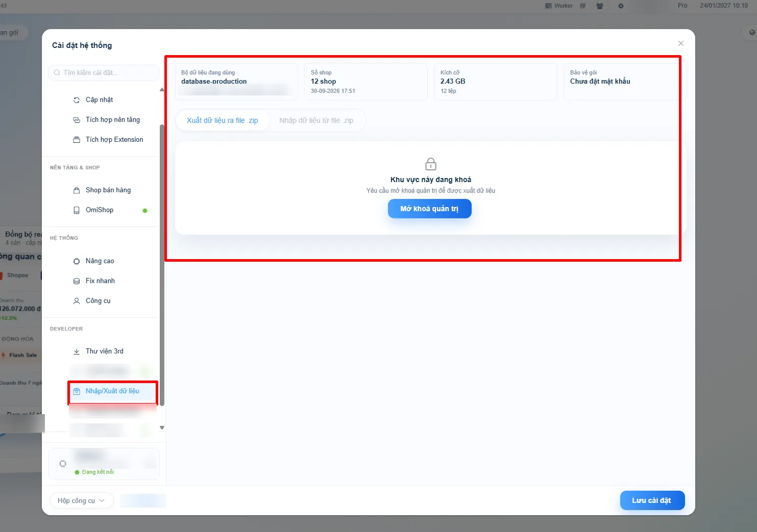
Task: Click the Công cụ user icon
Action: coord(77,301)
